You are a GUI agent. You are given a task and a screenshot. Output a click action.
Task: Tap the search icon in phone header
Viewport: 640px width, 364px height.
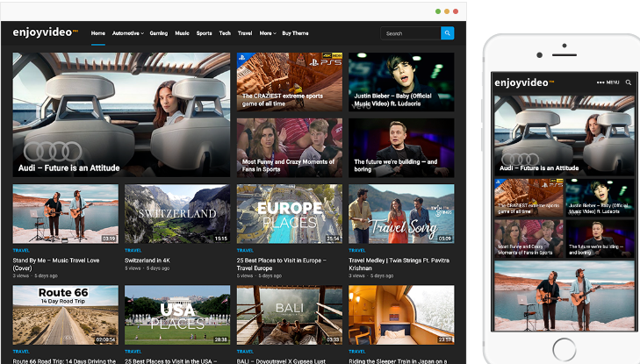point(629,82)
